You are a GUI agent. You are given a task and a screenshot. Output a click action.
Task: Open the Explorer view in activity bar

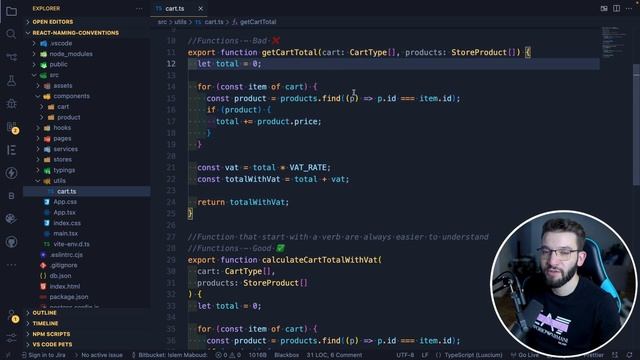pyautogui.click(x=11, y=11)
